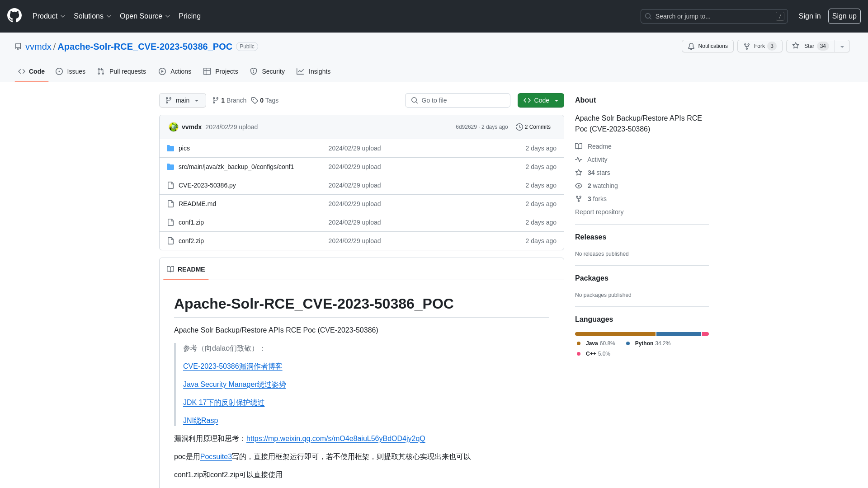Focus the Search or jump to field

714,16
